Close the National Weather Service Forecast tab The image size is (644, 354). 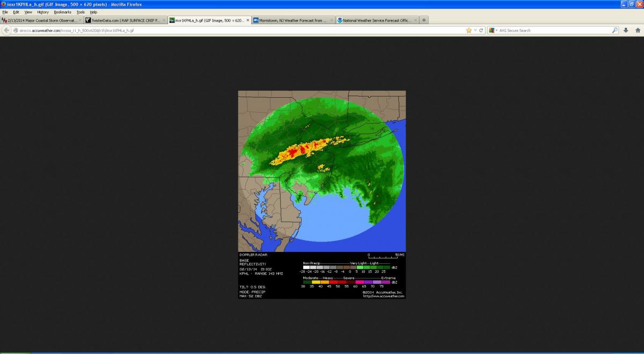point(415,20)
